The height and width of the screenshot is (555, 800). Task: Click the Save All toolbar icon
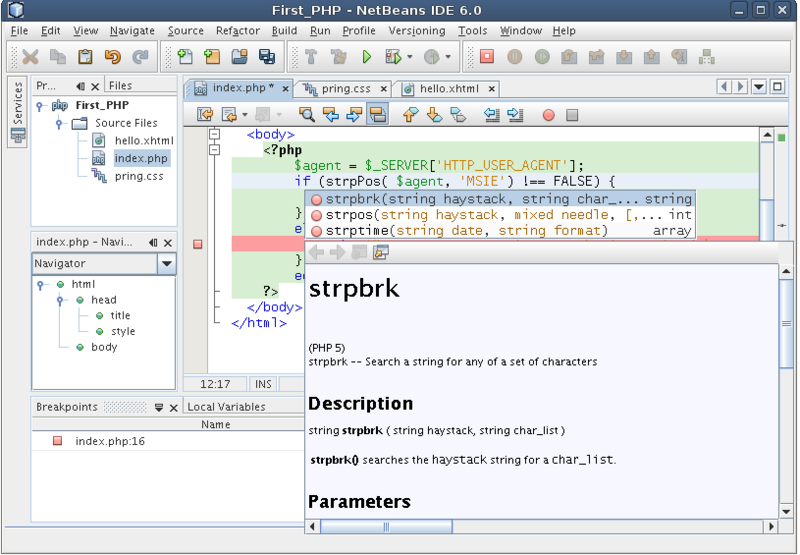click(267, 57)
